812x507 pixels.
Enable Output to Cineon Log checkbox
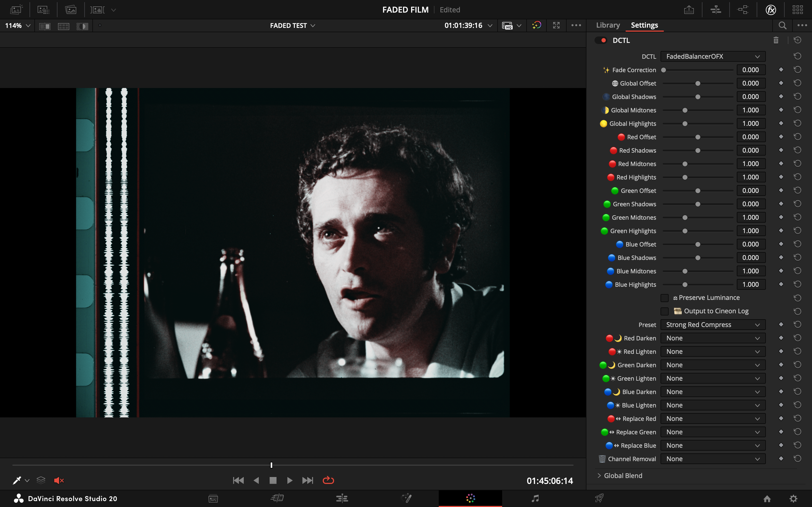pyautogui.click(x=664, y=311)
